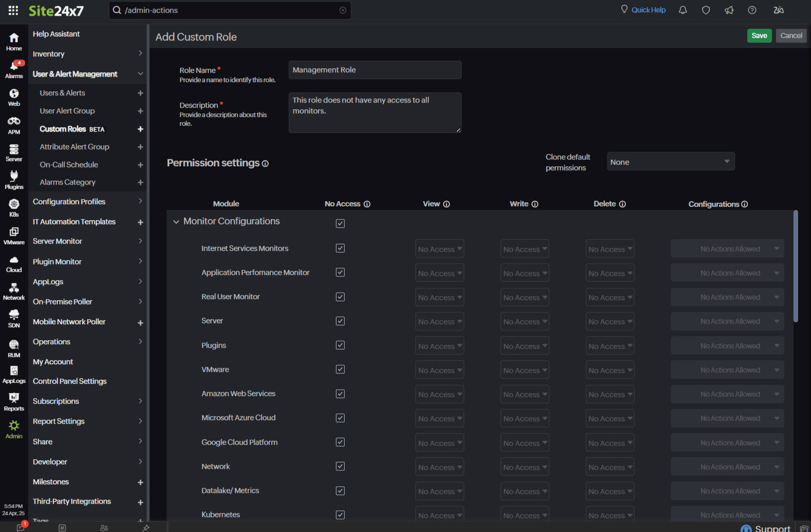Screen dimensions: 811x532
Task: Open the VMware section icon
Action: click(x=14, y=235)
